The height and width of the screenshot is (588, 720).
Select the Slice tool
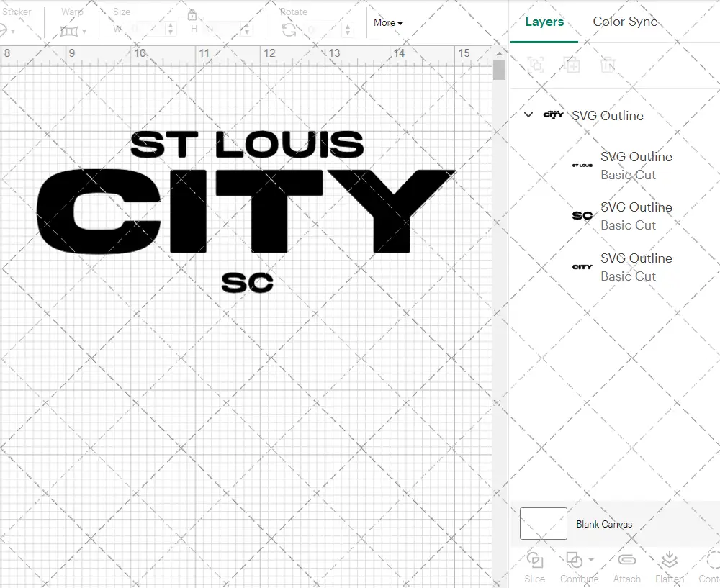point(534,566)
